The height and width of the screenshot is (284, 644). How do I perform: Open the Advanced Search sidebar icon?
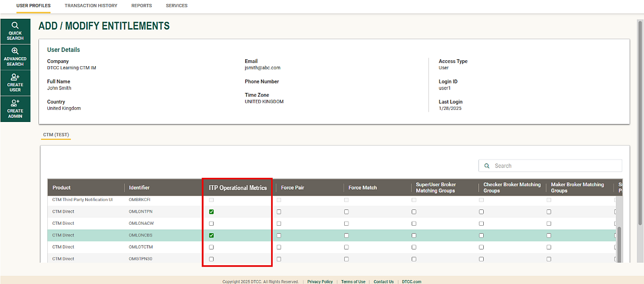pyautogui.click(x=15, y=57)
